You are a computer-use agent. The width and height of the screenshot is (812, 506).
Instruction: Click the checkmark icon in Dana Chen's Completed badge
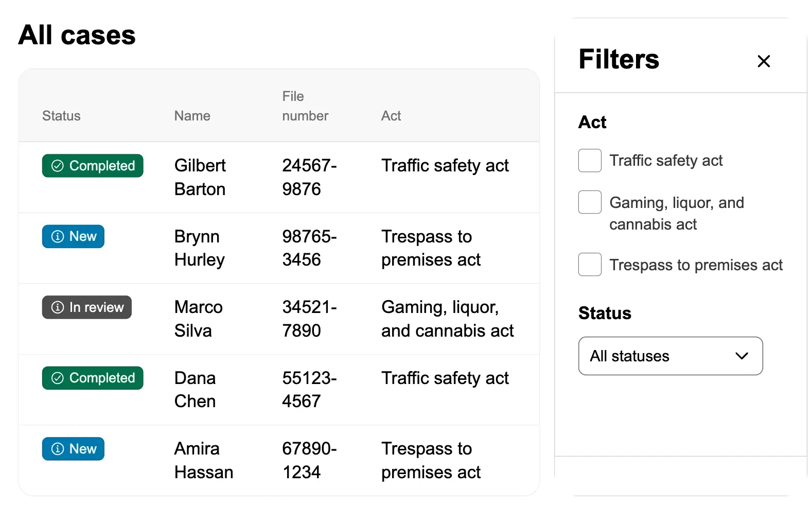58,378
